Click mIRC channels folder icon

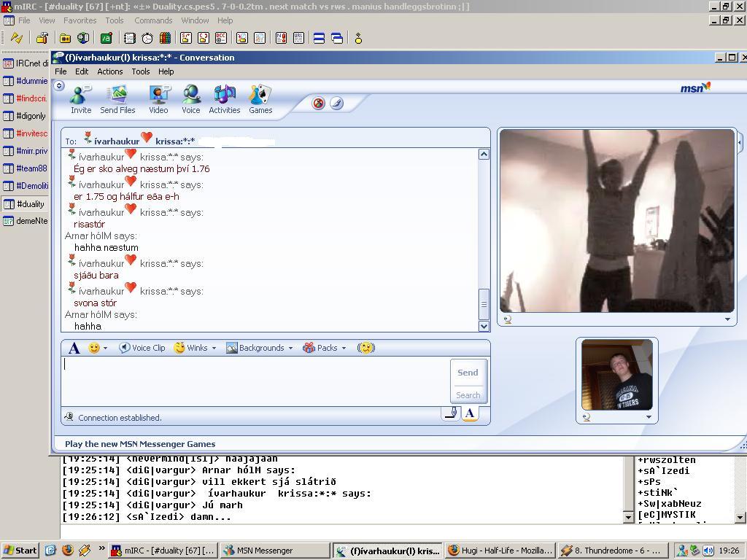pyautogui.click(x=65, y=38)
